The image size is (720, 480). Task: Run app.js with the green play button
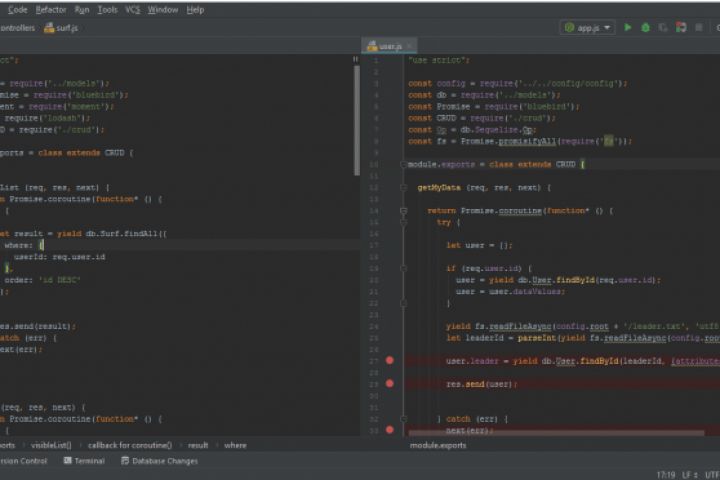pyautogui.click(x=627, y=28)
